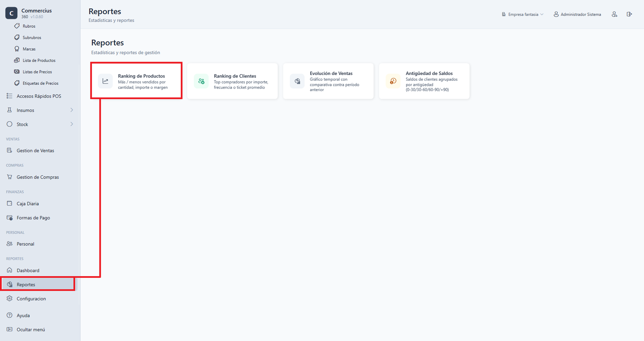Image resolution: width=644 pixels, height=341 pixels.
Task: Click Administrador Sistema user name
Action: coord(581,14)
